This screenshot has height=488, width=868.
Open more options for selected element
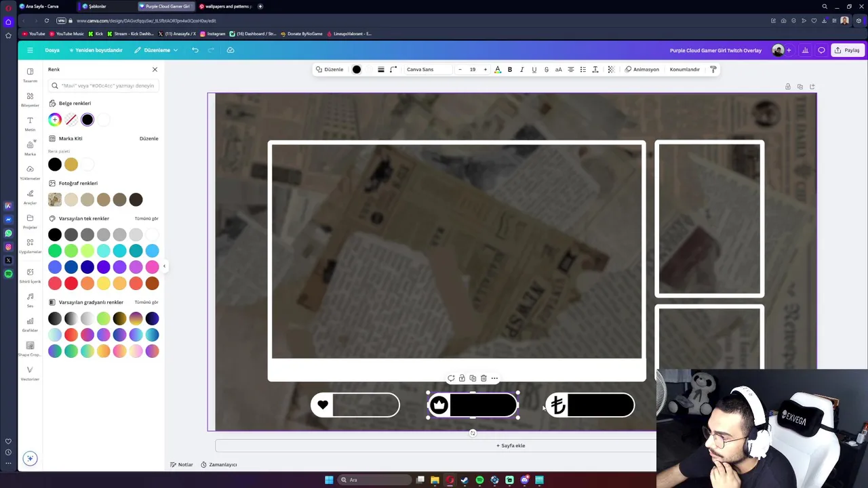tap(494, 378)
